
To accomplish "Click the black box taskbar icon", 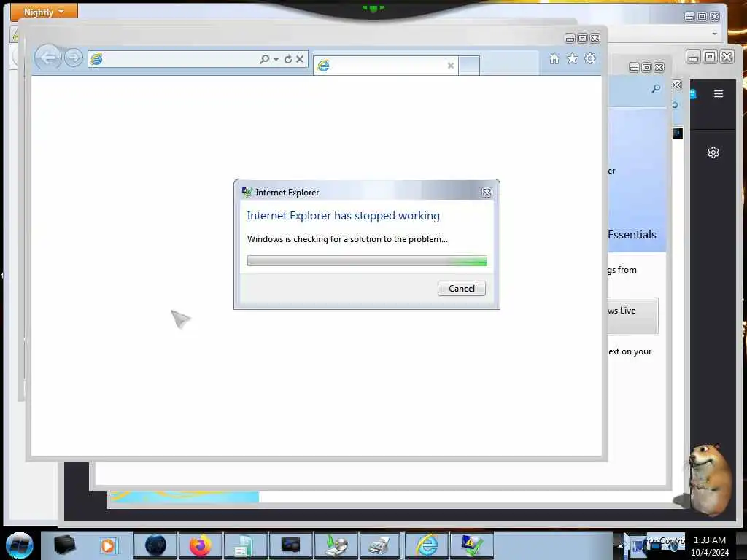I will pos(64,545).
